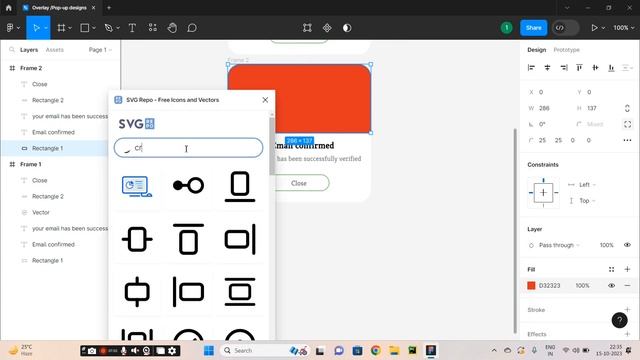Viewport: 640px width, 360px height.
Task: Open the Resources tool
Action: 152,28
